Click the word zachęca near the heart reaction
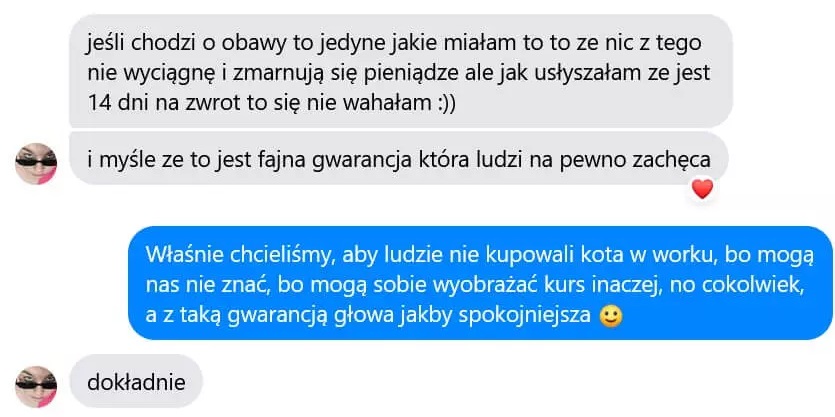This screenshot has width=835, height=417. [676, 160]
